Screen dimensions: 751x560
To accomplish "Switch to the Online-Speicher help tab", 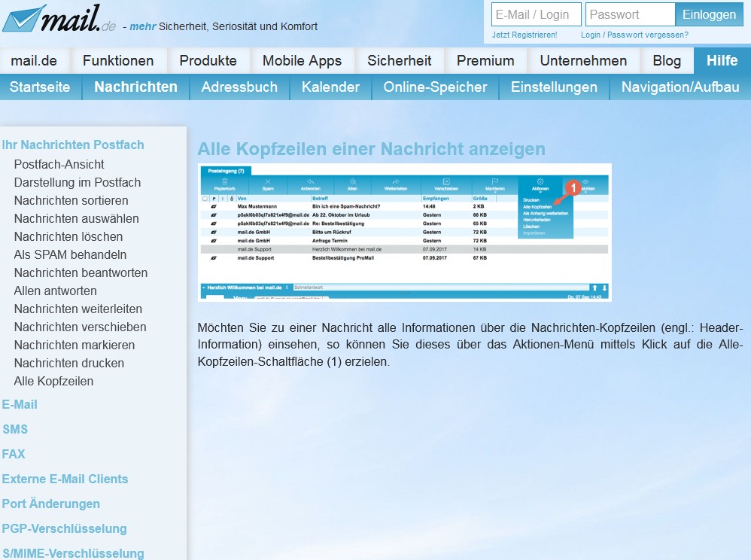I will 436,87.
